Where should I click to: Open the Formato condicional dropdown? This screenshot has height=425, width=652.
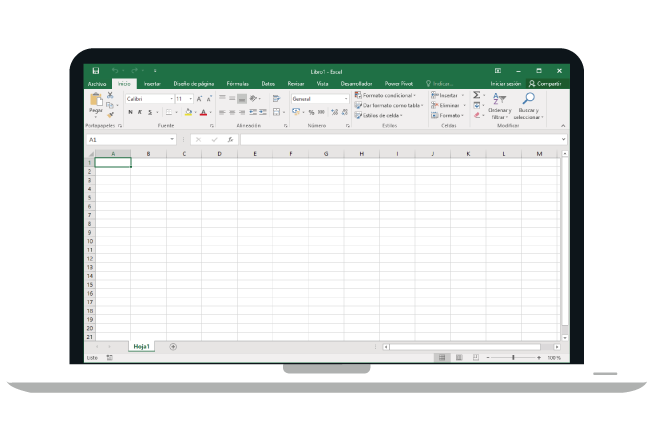[390, 95]
